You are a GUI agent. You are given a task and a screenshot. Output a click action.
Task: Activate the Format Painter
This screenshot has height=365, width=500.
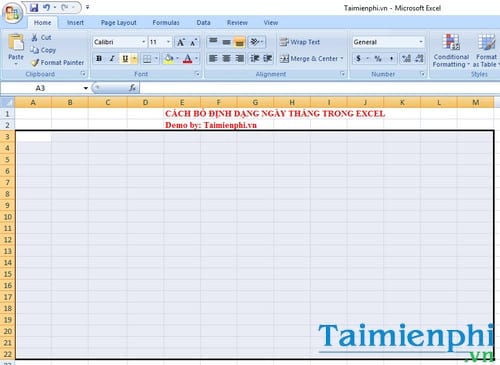(x=57, y=62)
